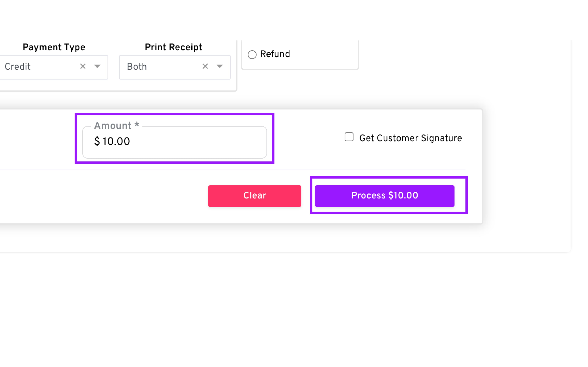Open the Payment Type dropdown arrow
Viewport: 588px width, 367px height.
pos(97,66)
